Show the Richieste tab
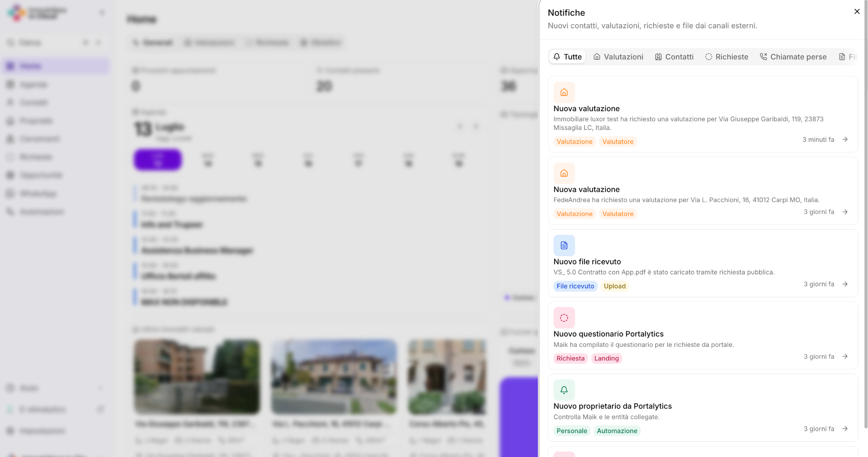868x457 pixels. pyautogui.click(x=726, y=57)
